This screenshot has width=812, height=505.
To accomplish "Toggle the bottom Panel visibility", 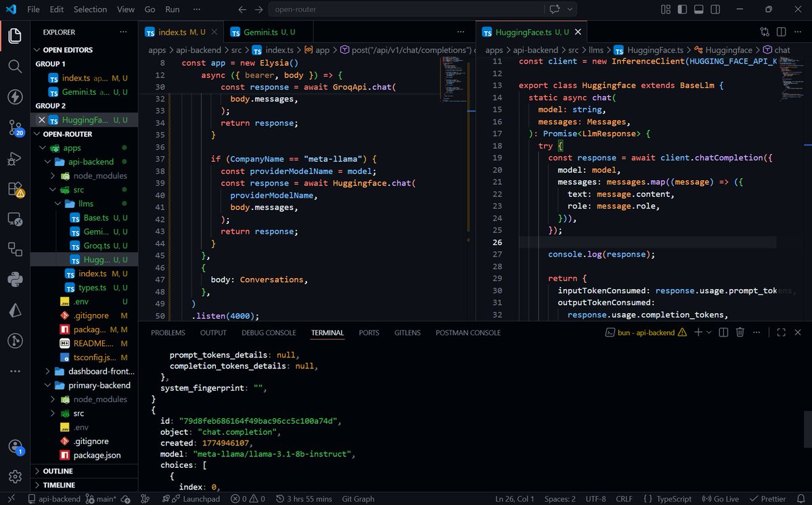I will pos(700,9).
